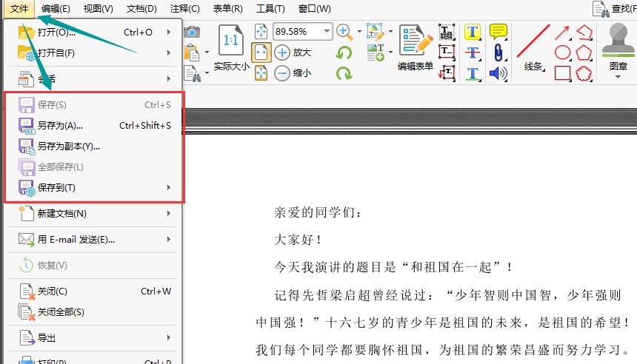
Task: Expand the find icon dropdown arrow
Action: click(x=207, y=73)
